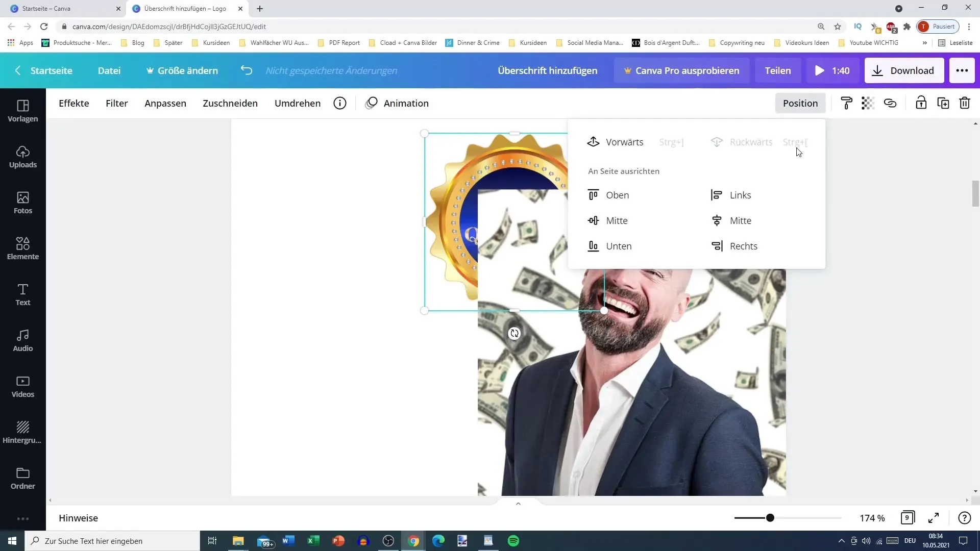Toggle the Anpassen tab option
Image resolution: width=980 pixels, height=551 pixels.
point(165,103)
